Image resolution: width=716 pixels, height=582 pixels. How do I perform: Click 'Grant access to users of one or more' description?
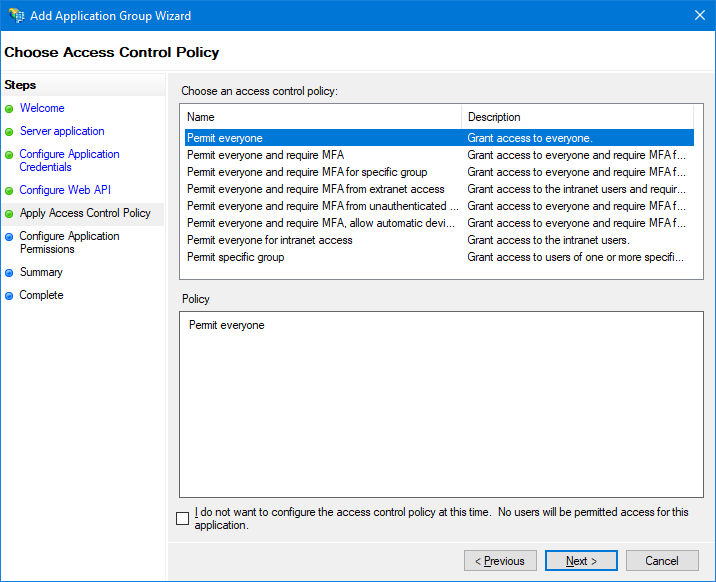[x=575, y=257]
